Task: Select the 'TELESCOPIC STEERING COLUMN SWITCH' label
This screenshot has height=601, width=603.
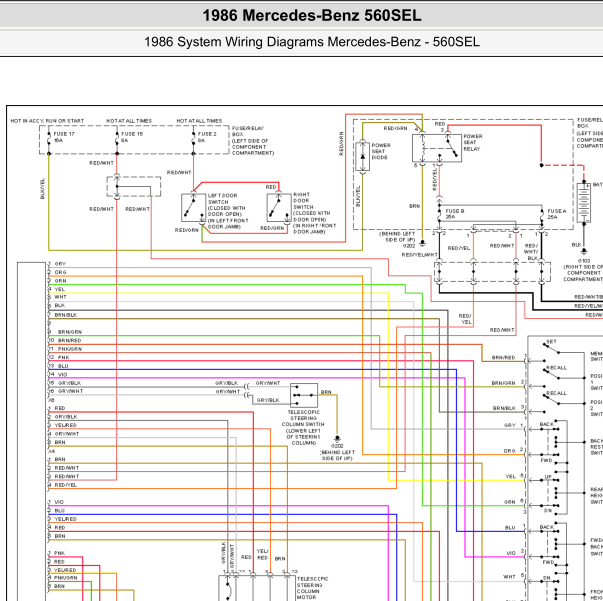Action: pyautogui.click(x=303, y=428)
